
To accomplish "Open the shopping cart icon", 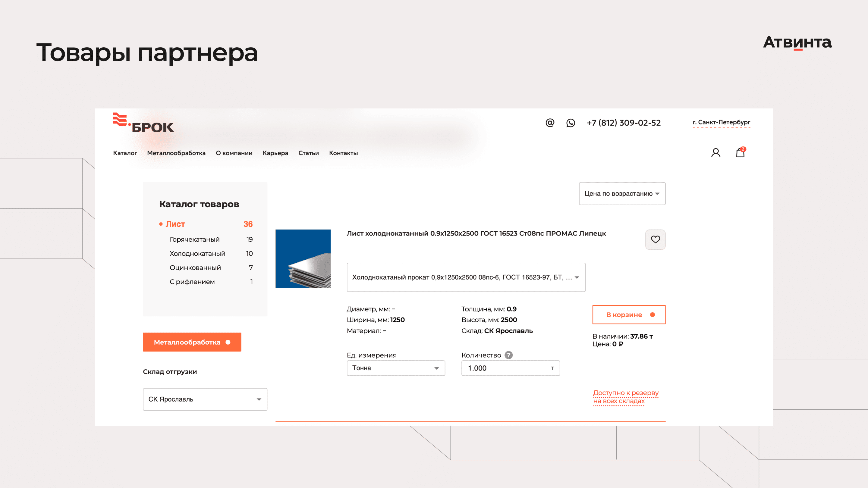I will tap(740, 152).
